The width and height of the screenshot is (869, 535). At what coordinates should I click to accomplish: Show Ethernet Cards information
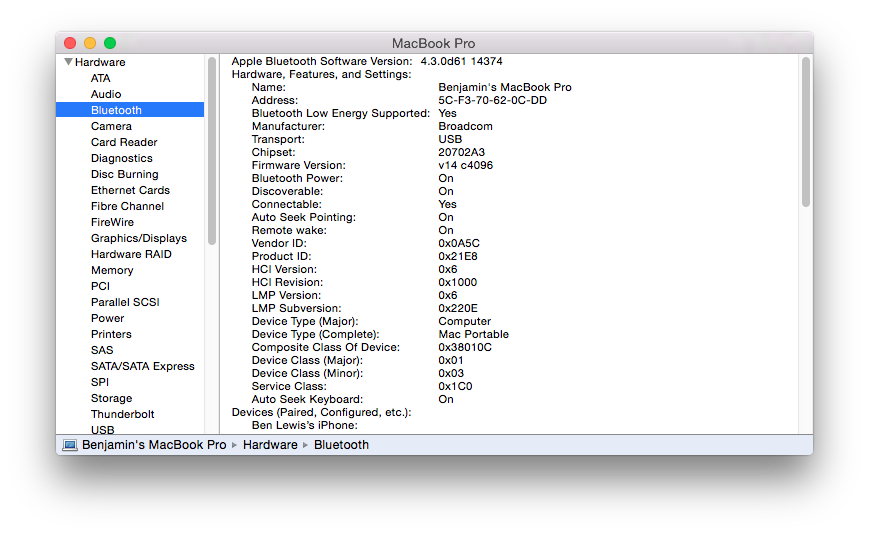(130, 190)
